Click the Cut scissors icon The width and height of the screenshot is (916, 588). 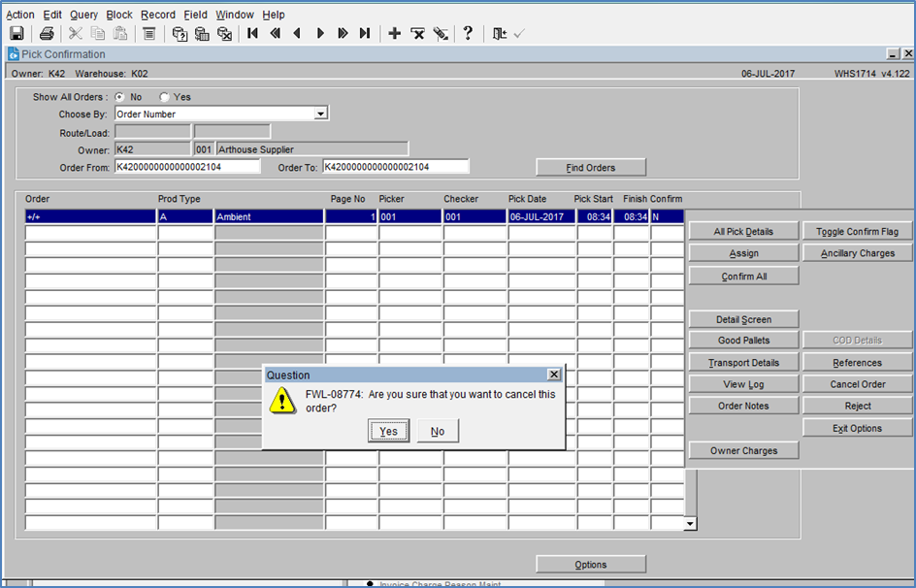point(76,33)
